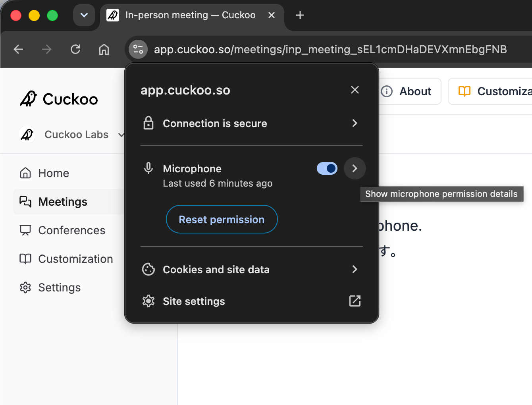Click the "Last used 6 minutes ago" text
The width and height of the screenshot is (532, 405).
pos(218,183)
